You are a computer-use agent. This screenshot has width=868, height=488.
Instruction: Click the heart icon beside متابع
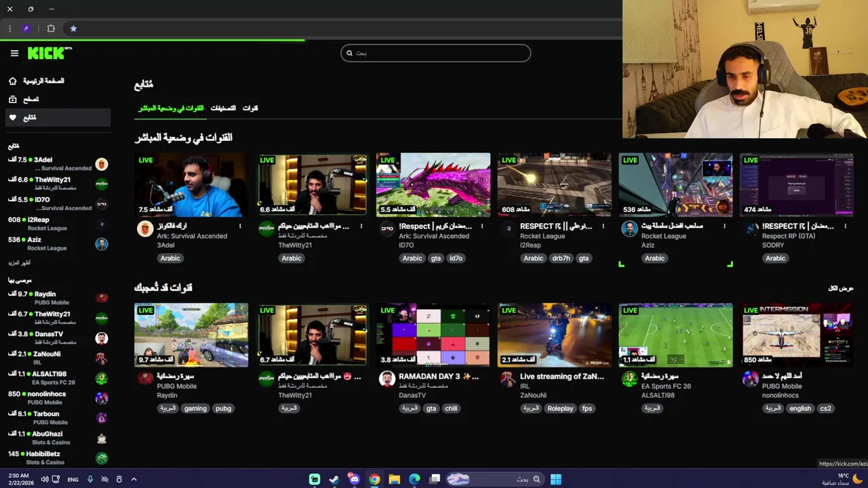click(x=12, y=117)
